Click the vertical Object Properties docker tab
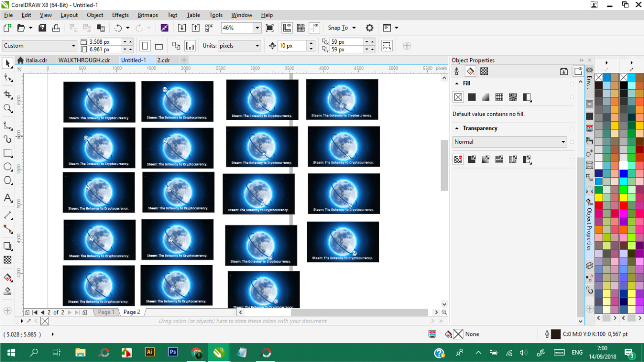The height and width of the screenshot is (362, 644). (589, 224)
